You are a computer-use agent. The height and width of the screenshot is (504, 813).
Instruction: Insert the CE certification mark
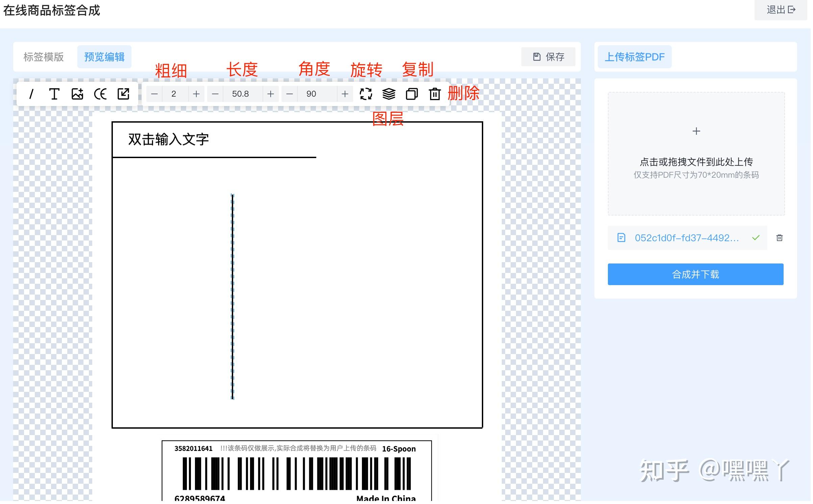coord(100,94)
